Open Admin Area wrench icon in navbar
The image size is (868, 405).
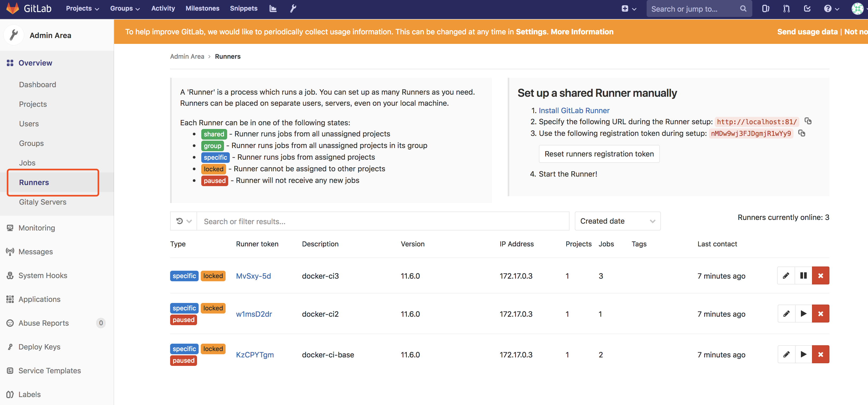(x=293, y=8)
